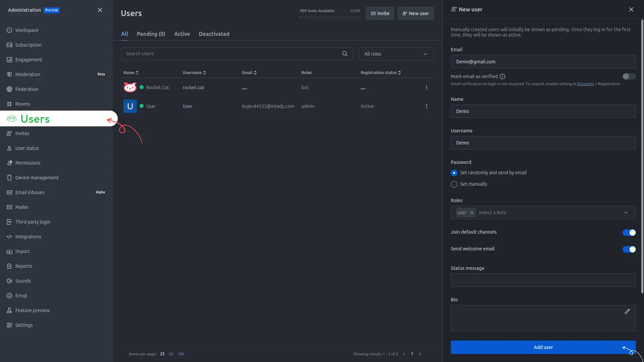Disable the Join default channels toggle
The width and height of the screenshot is (644, 362).
(629, 233)
